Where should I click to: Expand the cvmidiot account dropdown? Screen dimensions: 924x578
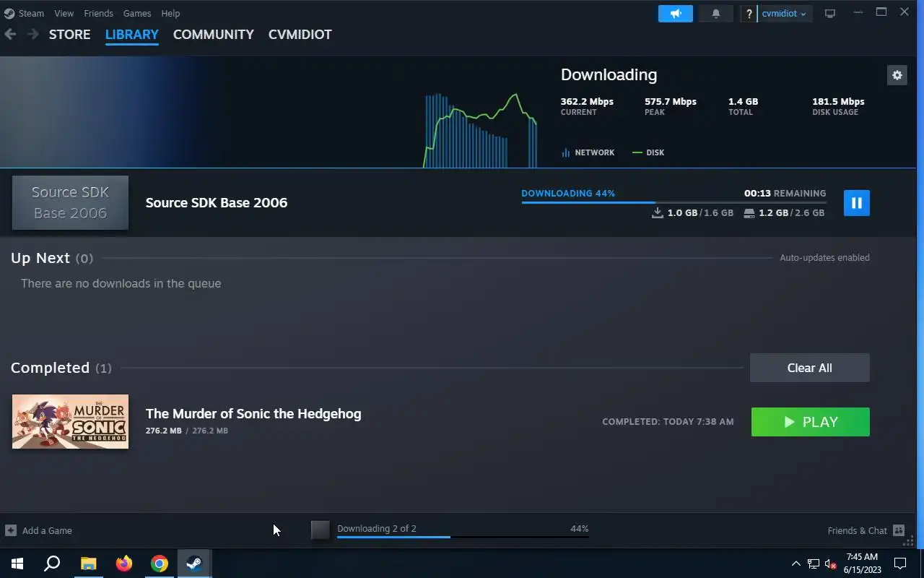click(x=785, y=14)
